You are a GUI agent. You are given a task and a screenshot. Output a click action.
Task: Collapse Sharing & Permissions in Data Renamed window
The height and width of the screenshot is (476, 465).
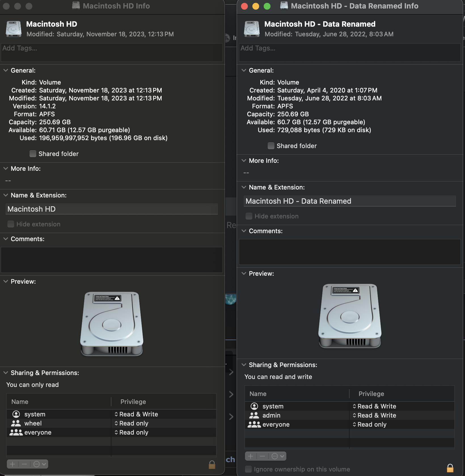coord(244,365)
